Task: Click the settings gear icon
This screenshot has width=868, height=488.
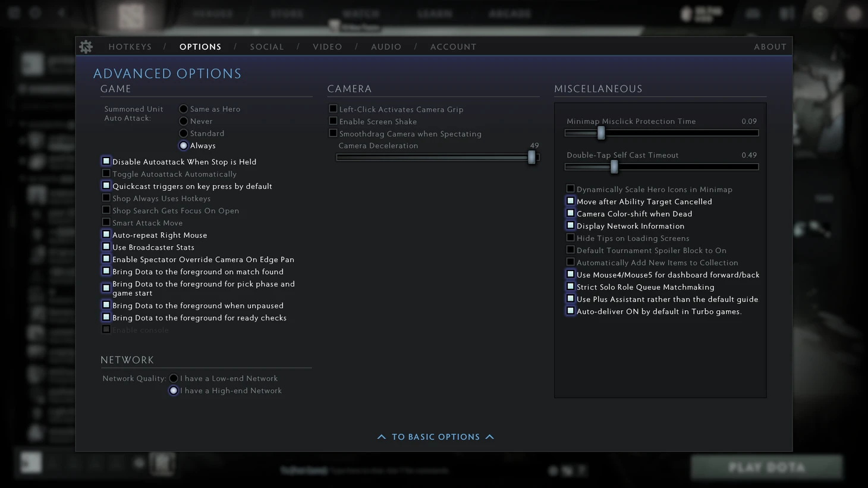Action: [86, 47]
